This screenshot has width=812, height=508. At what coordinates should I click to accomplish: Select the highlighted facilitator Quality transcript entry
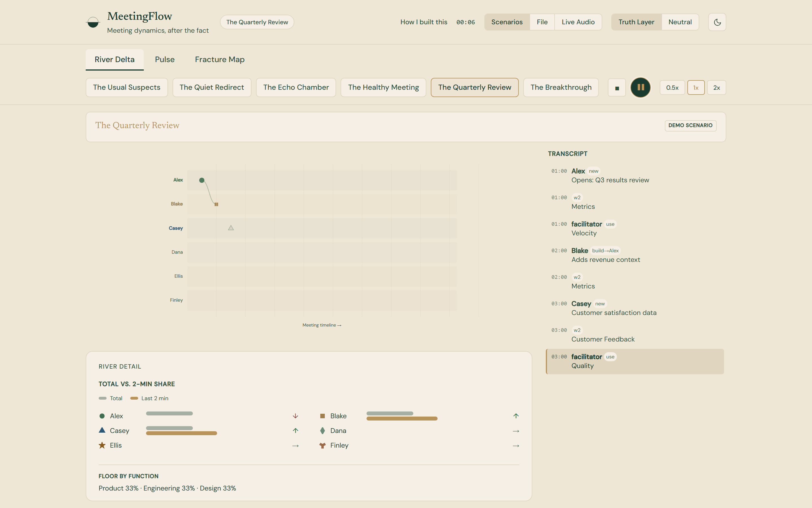[634, 362]
